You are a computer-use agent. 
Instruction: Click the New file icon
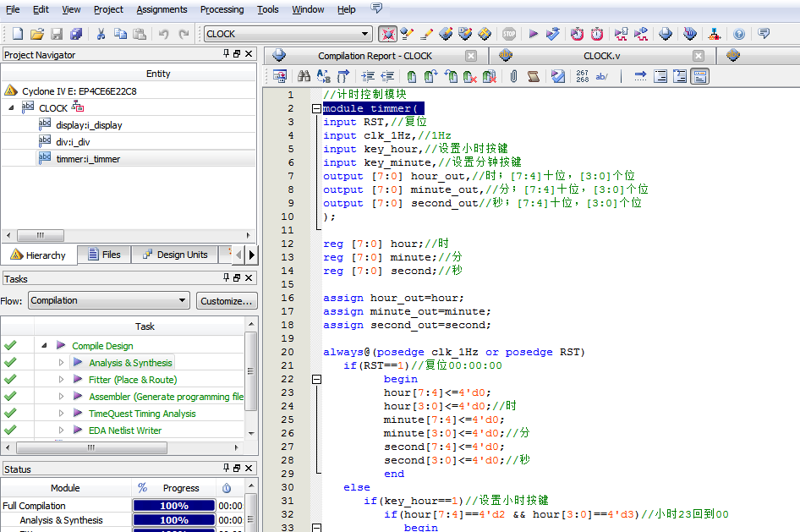tap(17, 34)
